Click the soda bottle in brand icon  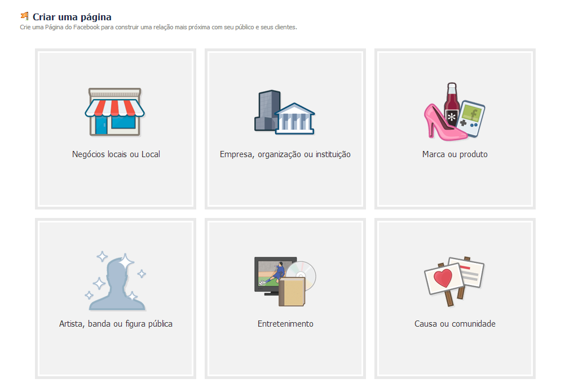pos(452,105)
